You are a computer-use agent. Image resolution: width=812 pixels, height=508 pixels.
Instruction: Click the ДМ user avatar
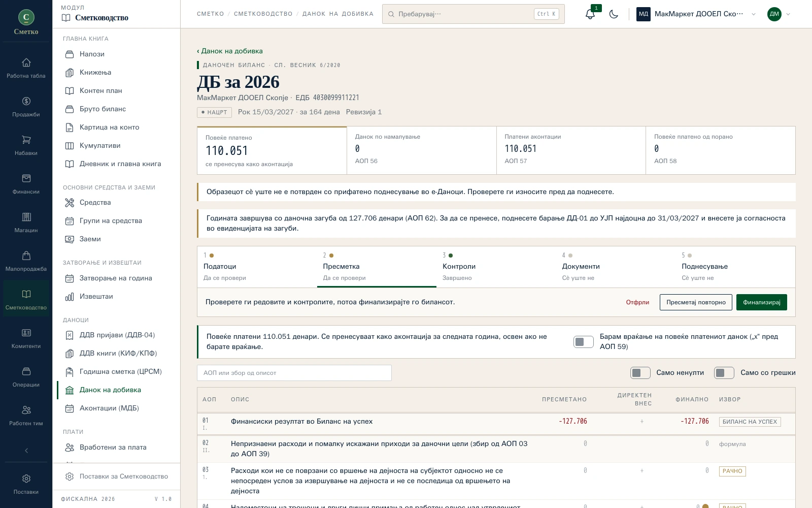tap(774, 14)
